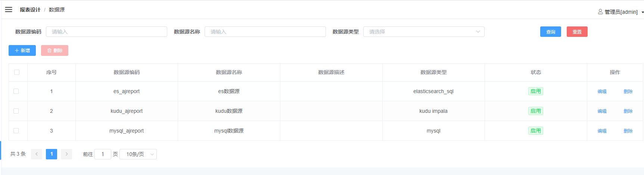Delete the kudu_ajreport data source

[628, 111]
